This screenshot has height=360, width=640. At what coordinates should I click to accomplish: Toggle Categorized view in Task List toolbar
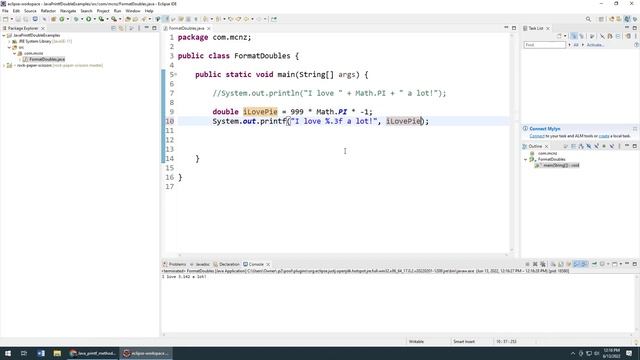coord(574,36)
